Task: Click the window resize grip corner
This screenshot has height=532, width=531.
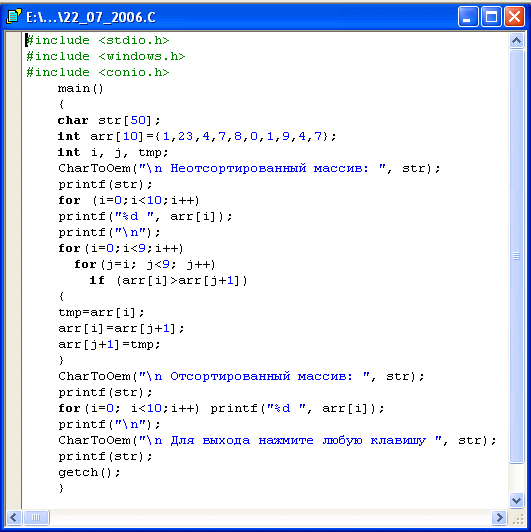Action: 518,519
